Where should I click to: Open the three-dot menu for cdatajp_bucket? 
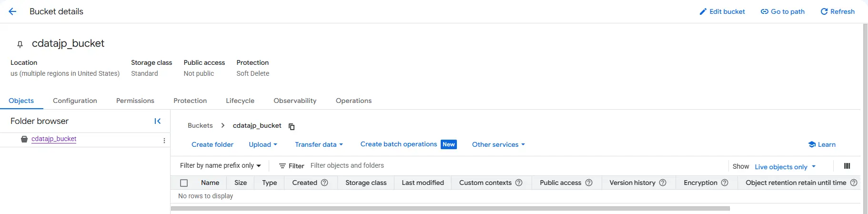164,141
